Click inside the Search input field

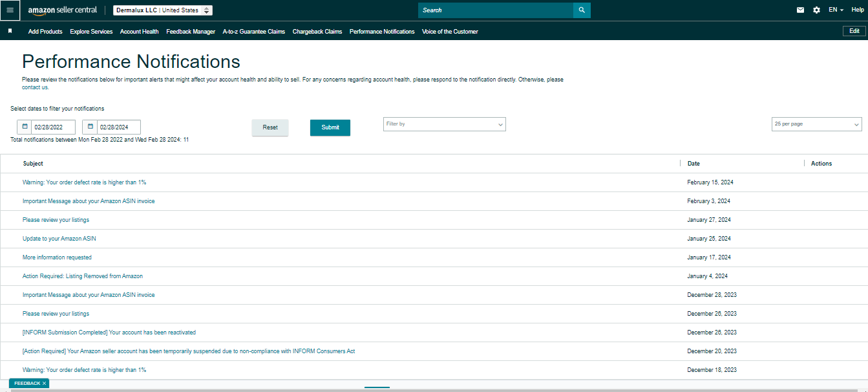coord(496,10)
